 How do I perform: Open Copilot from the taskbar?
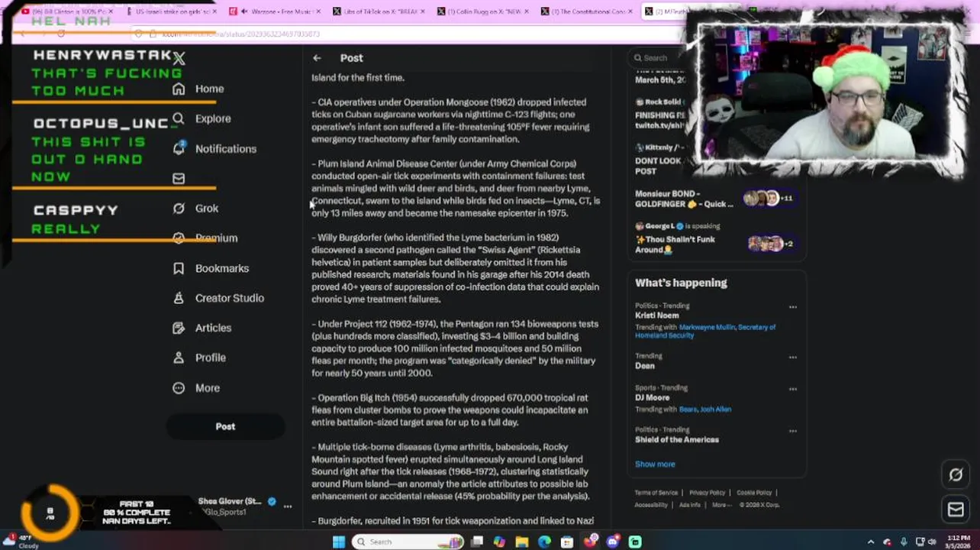(499, 542)
